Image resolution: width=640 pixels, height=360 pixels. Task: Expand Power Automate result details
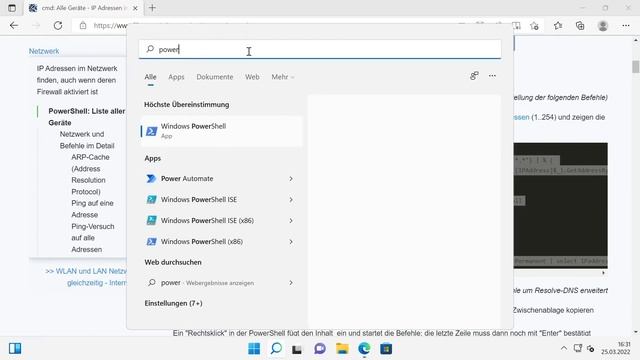(x=291, y=179)
